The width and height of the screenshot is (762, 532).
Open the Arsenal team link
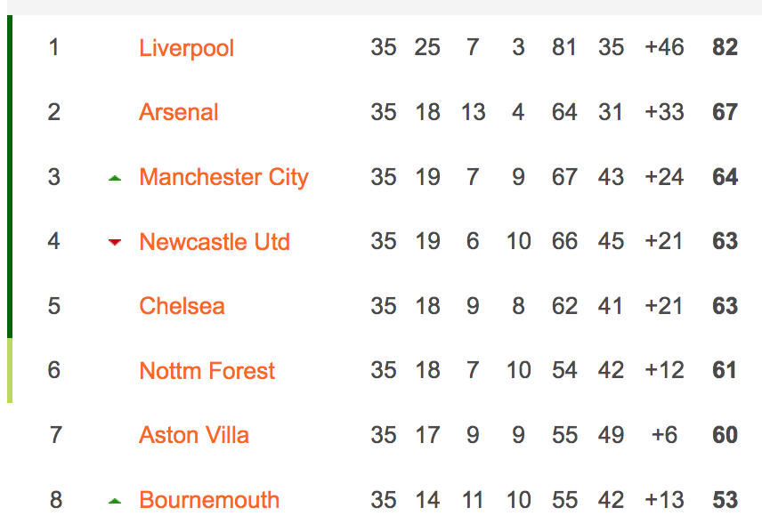coord(178,112)
